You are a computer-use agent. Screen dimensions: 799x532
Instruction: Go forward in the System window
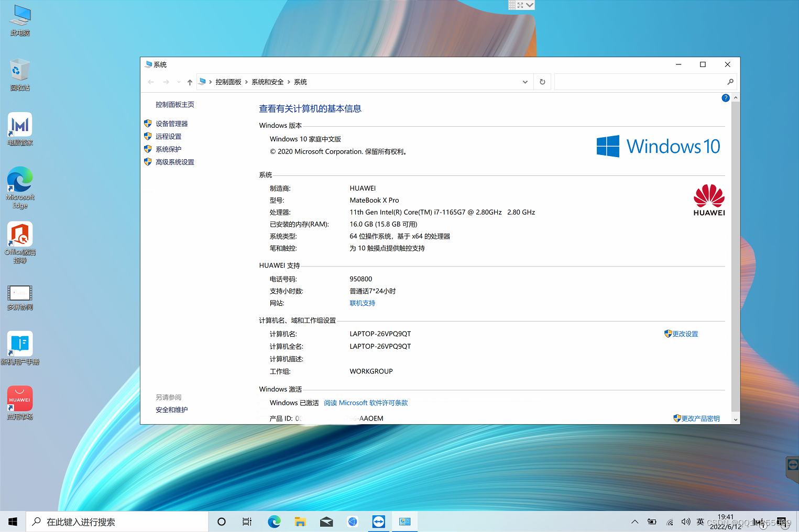(x=166, y=82)
